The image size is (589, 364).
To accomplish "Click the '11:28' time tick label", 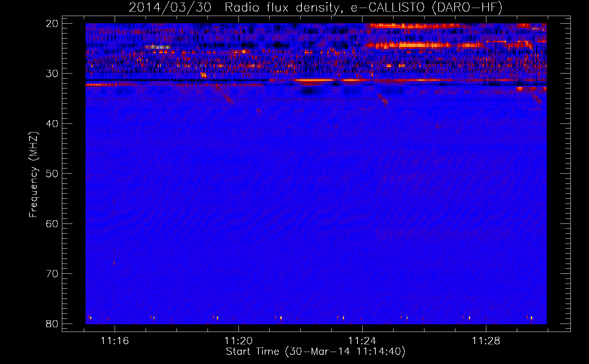I will tap(486, 341).
